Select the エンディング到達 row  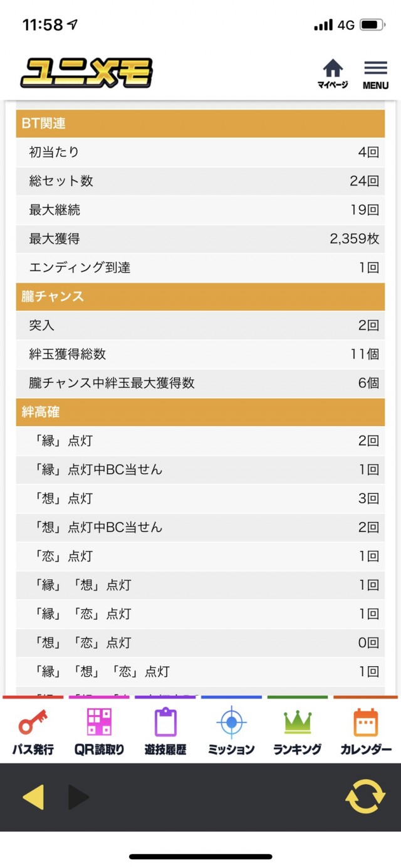pyautogui.click(x=200, y=268)
